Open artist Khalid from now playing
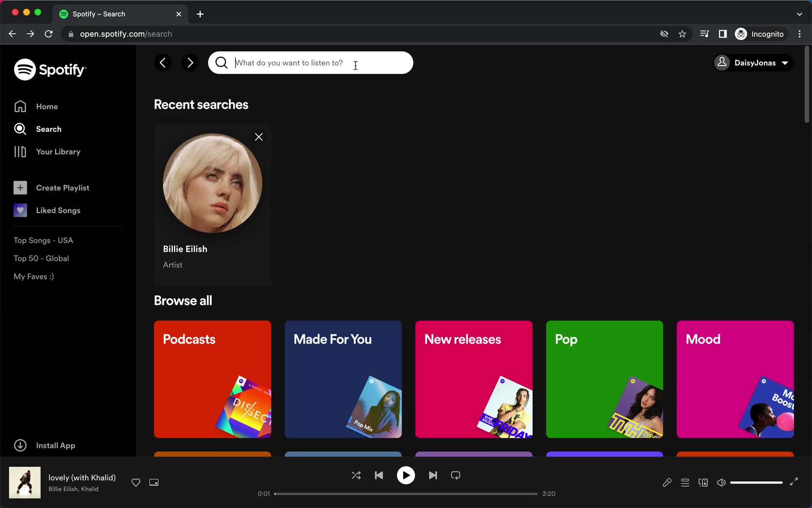The height and width of the screenshot is (508, 812). click(90, 489)
